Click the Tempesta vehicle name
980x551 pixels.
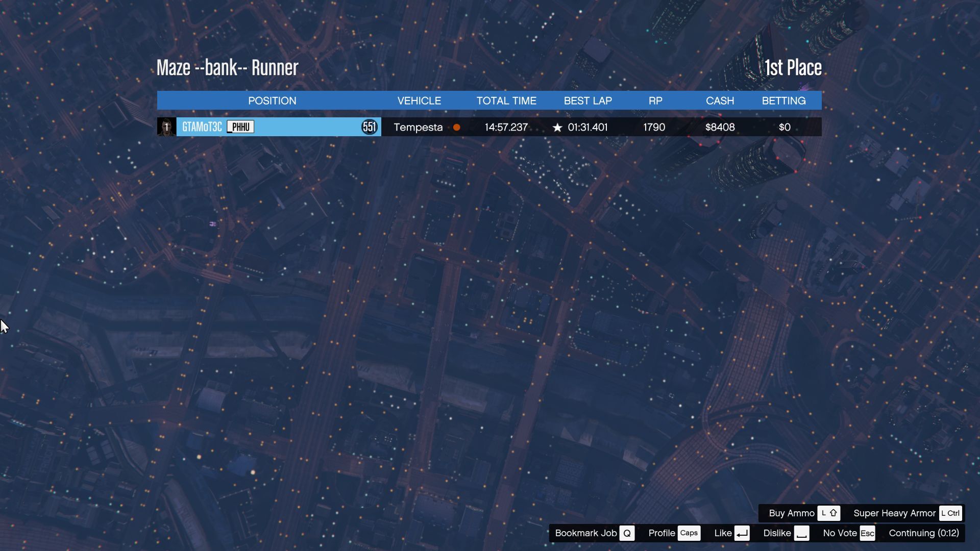point(418,128)
